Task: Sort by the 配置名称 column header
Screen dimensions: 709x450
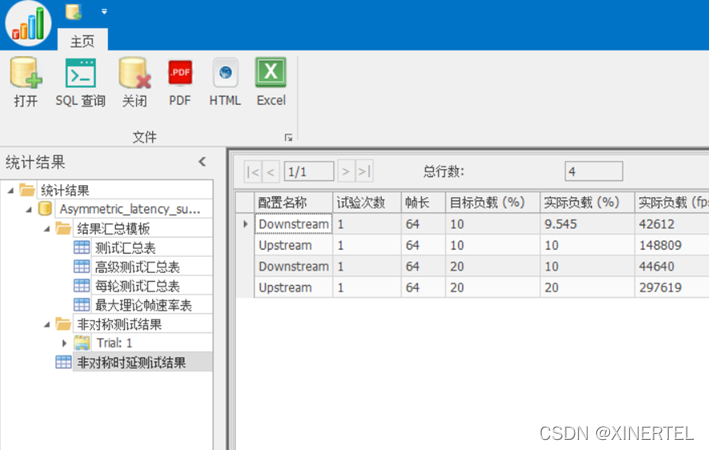Action: 293,203
